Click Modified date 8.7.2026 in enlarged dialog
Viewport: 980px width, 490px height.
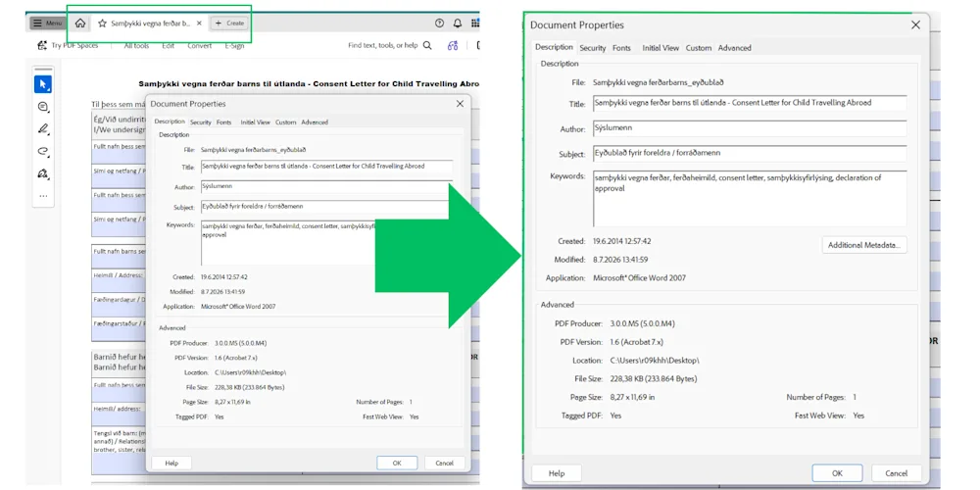tap(620, 260)
